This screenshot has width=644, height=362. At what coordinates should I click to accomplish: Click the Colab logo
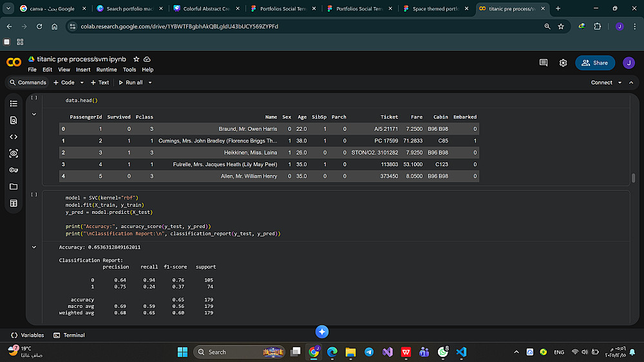[14, 62]
